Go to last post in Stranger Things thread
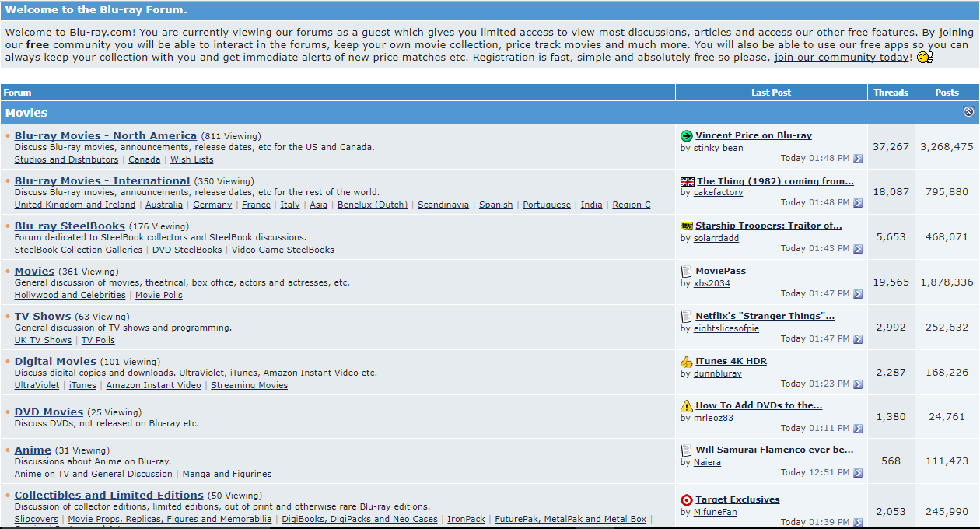Screen dimensions: 980x529 point(858,339)
